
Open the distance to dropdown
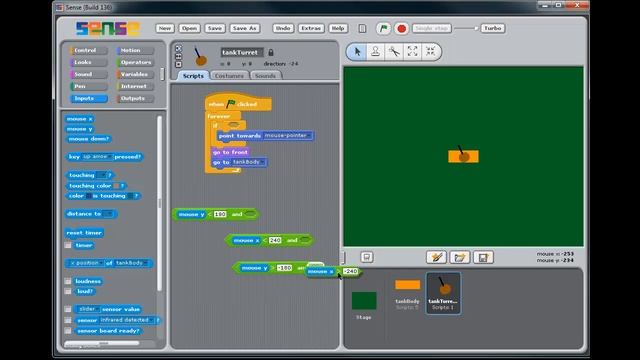108,214
